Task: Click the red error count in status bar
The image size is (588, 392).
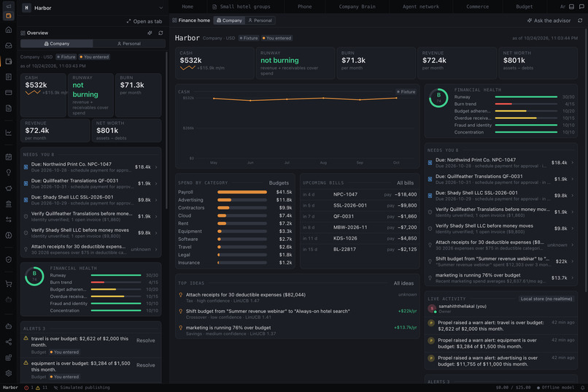Action: [x=28, y=388]
